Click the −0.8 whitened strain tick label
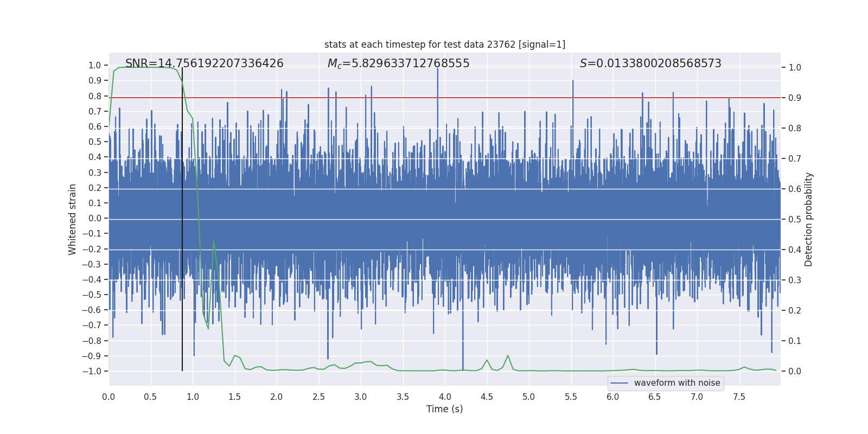The height and width of the screenshot is (434, 868). tap(92, 341)
